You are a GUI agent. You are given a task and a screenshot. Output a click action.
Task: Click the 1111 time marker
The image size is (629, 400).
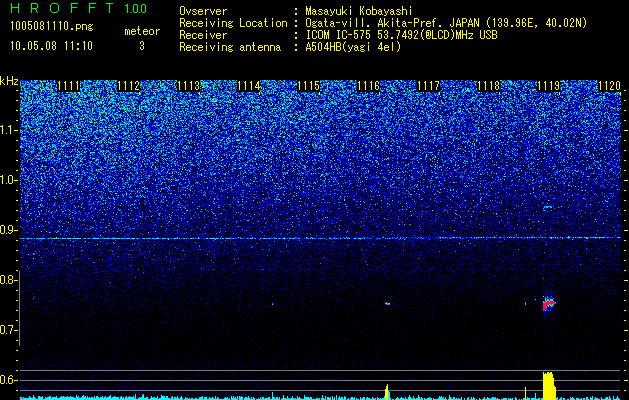[69, 86]
